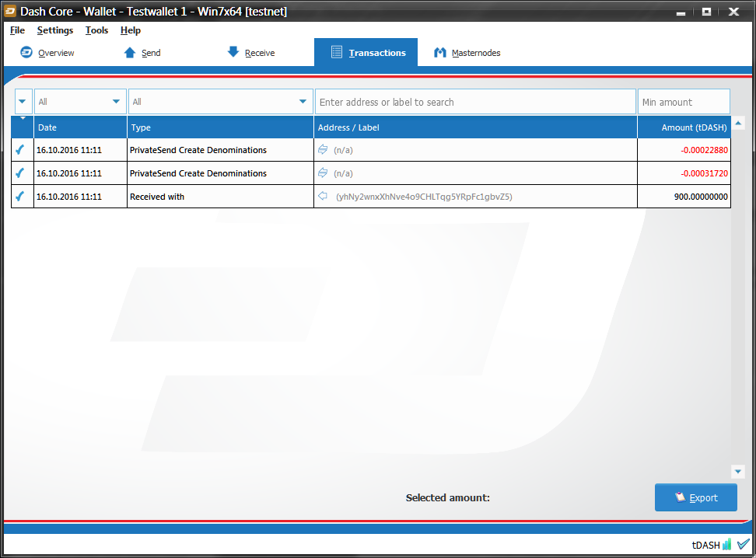Open the File menu
The height and width of the screenshot is (558, 756).
(17, 30)
